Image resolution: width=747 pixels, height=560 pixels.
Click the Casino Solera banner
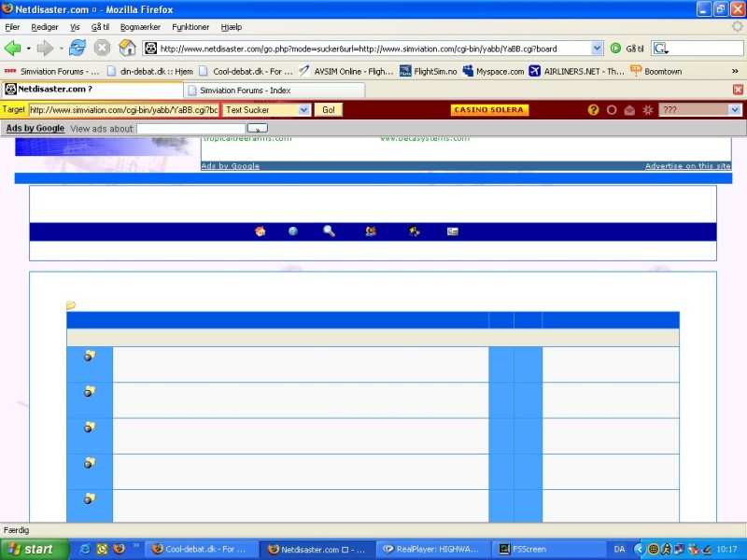pyautogui.click(x=489, y=110)
